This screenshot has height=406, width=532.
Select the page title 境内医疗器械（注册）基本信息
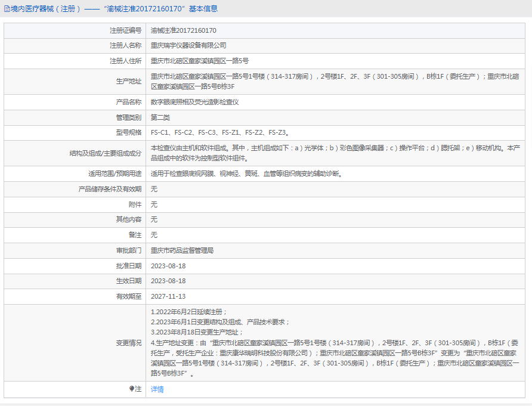coord(114,9)
